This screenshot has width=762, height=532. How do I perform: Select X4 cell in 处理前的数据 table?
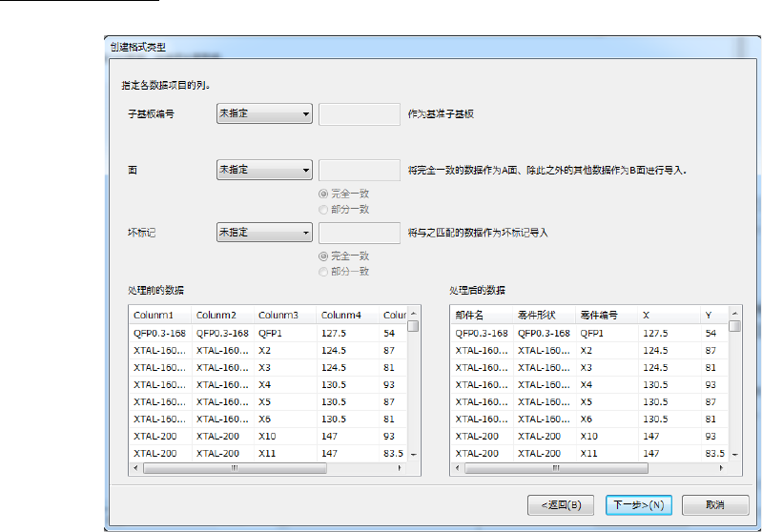(285, 385)
